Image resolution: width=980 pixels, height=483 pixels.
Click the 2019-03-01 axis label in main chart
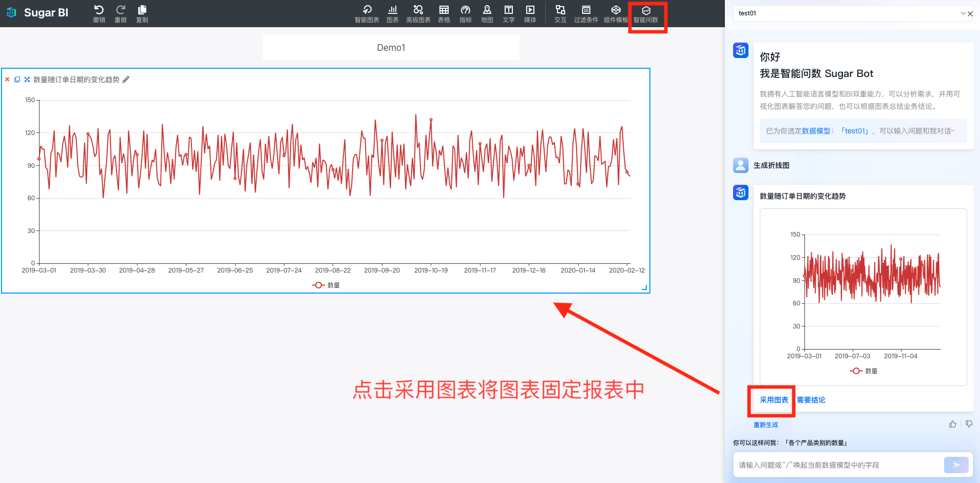pyautogui.click(x=39, y=271)
